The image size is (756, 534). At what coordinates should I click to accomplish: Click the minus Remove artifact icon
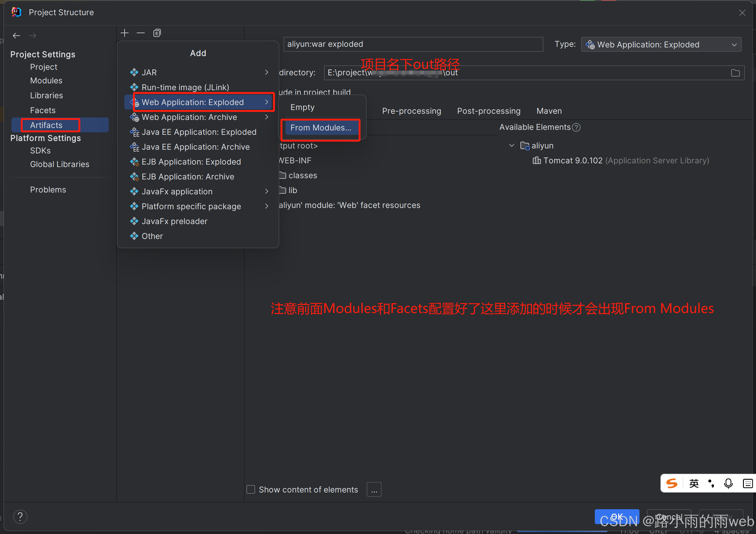coord(141,33)
